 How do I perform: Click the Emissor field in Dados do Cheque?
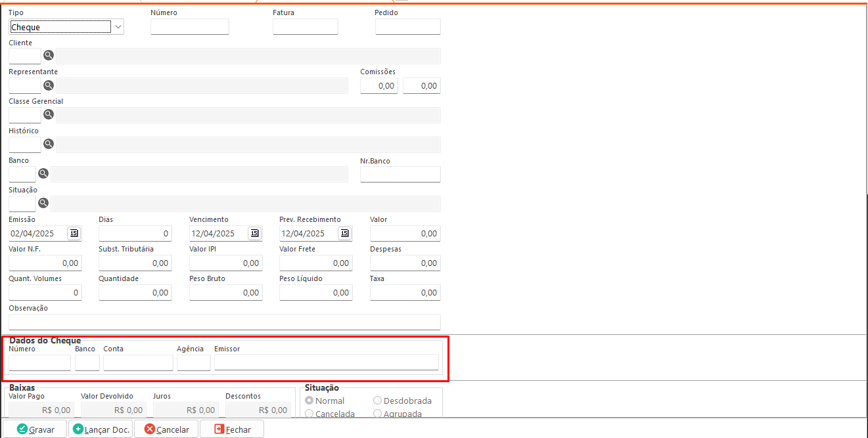tap(326, 362)
